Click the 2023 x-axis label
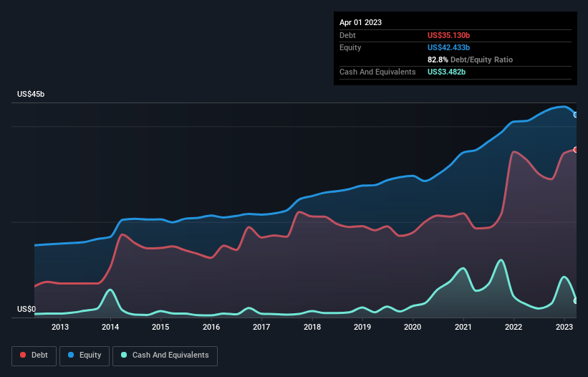This screenshot has height=377, width=588. point(564,327)
